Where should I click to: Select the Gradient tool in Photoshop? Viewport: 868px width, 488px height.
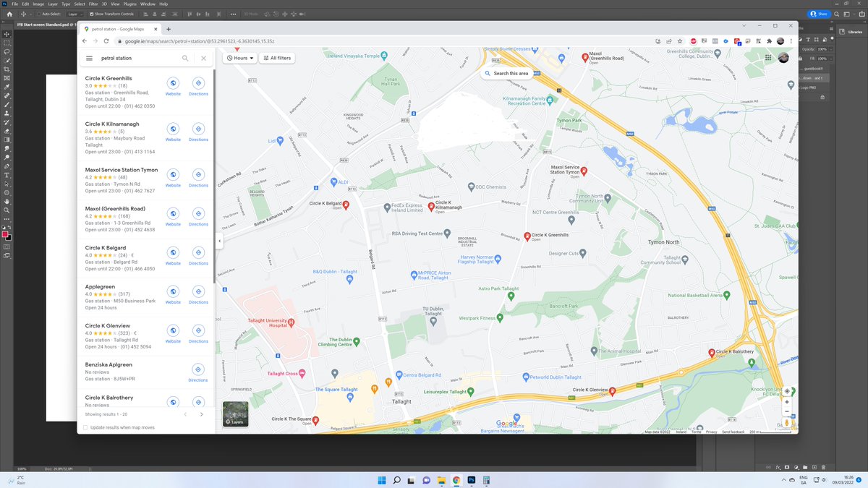tap(7, 140)
